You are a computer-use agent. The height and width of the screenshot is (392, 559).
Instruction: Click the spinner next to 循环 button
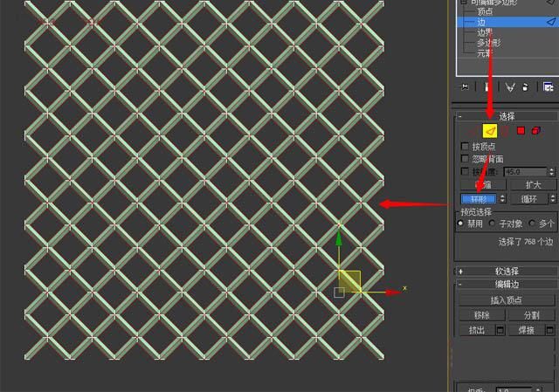553,198
